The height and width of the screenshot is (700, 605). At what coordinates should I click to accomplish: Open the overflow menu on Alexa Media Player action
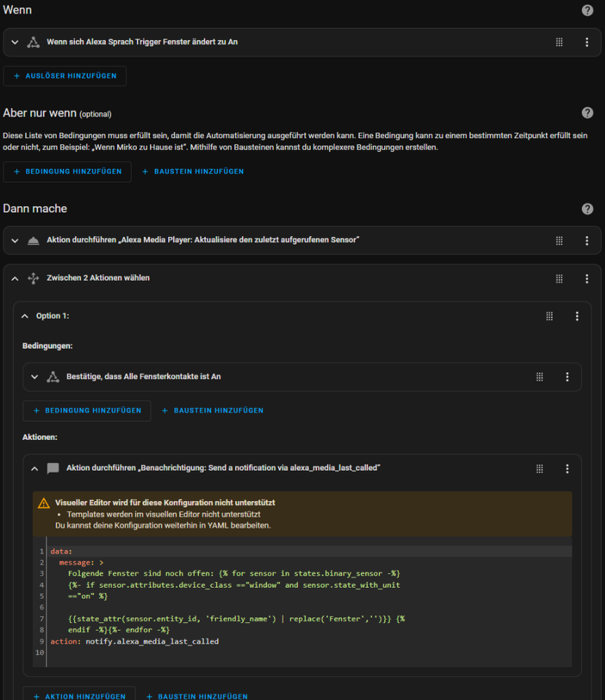[587, 240]
